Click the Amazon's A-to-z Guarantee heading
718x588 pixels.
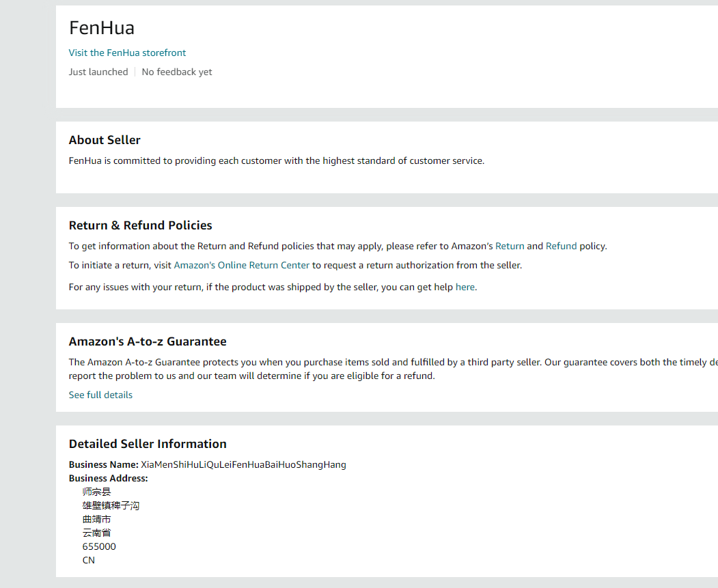[148, 341]
